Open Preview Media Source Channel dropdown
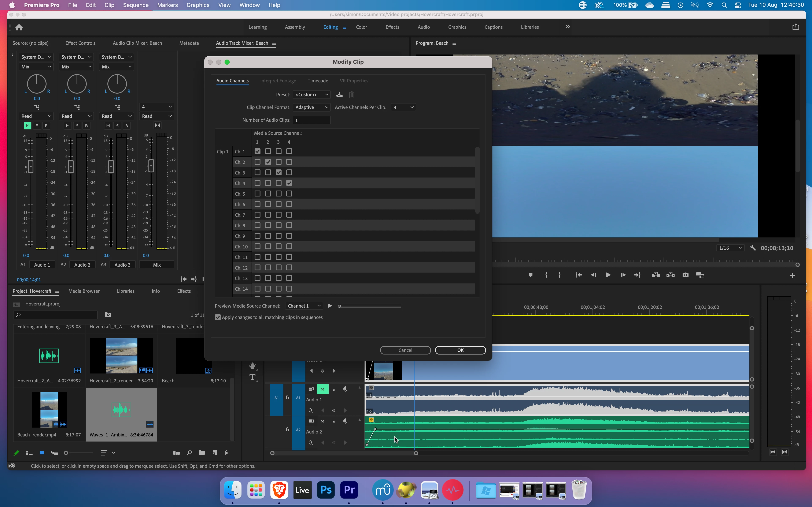812x507 pixels. (x=304, y=306)
